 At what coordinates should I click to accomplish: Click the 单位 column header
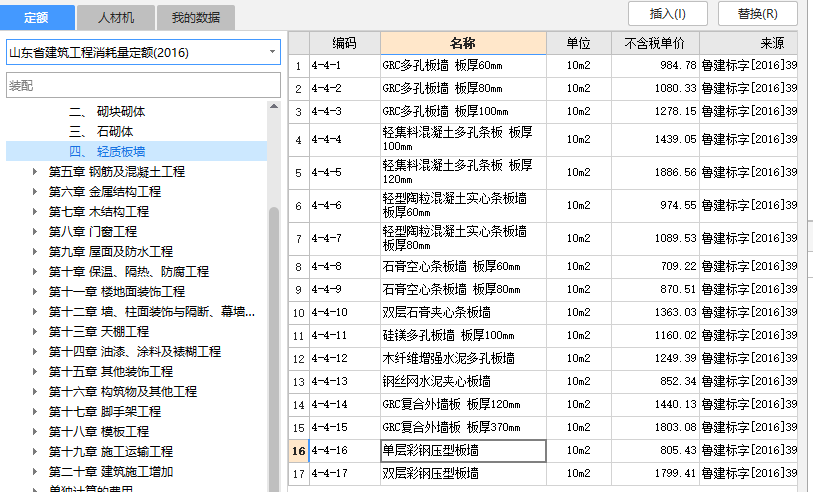579,43
